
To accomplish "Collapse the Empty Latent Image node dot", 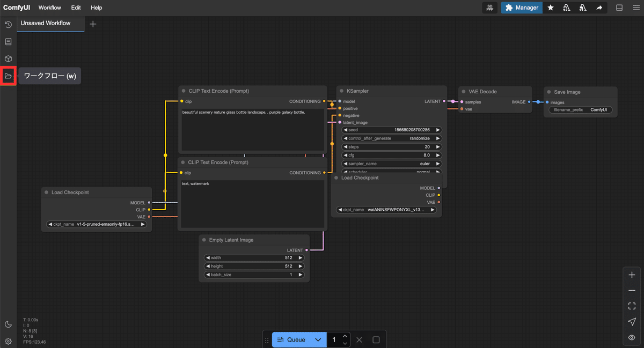I will (203, 240).
